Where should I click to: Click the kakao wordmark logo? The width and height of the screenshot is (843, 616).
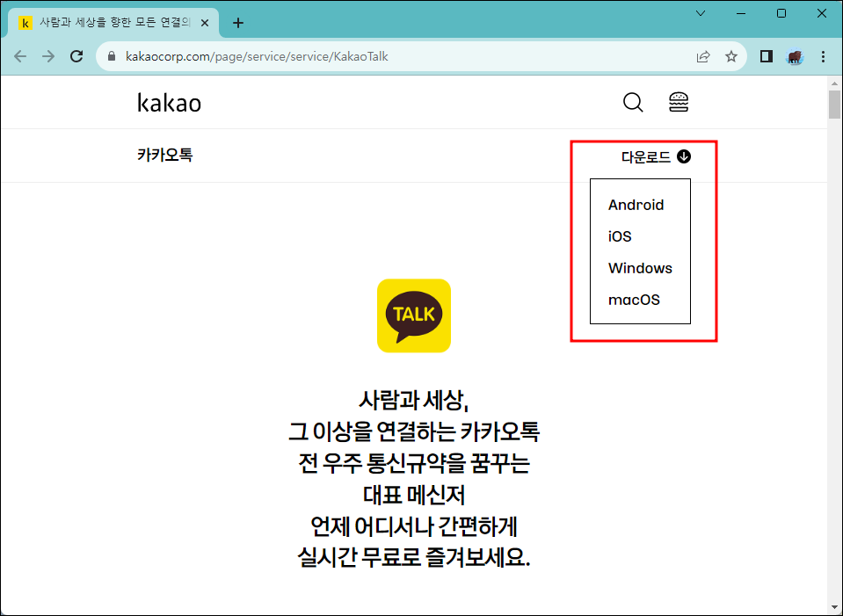[167, 102]
